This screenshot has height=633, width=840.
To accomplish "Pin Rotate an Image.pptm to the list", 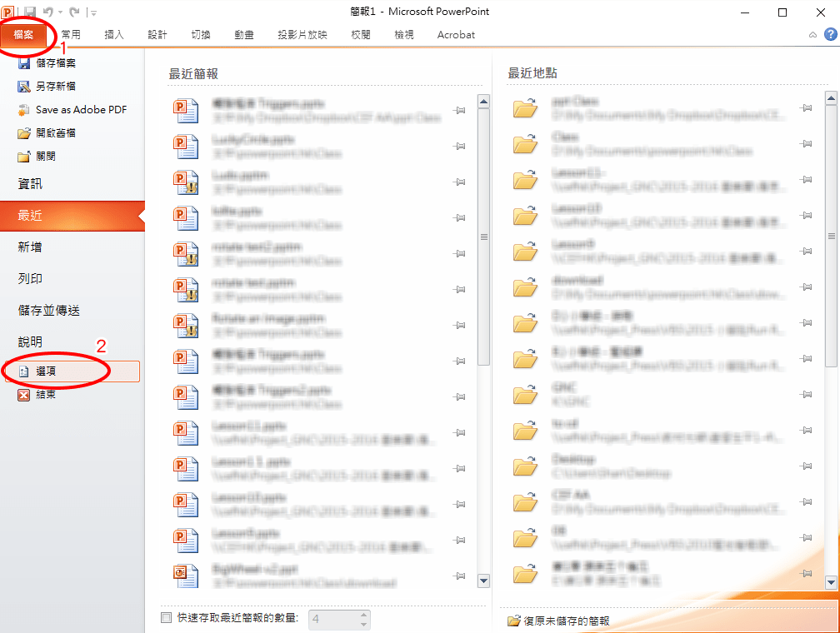I will pos(459,326).
